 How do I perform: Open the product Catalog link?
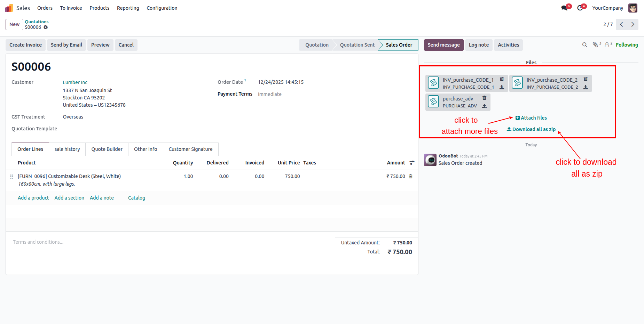136,198
